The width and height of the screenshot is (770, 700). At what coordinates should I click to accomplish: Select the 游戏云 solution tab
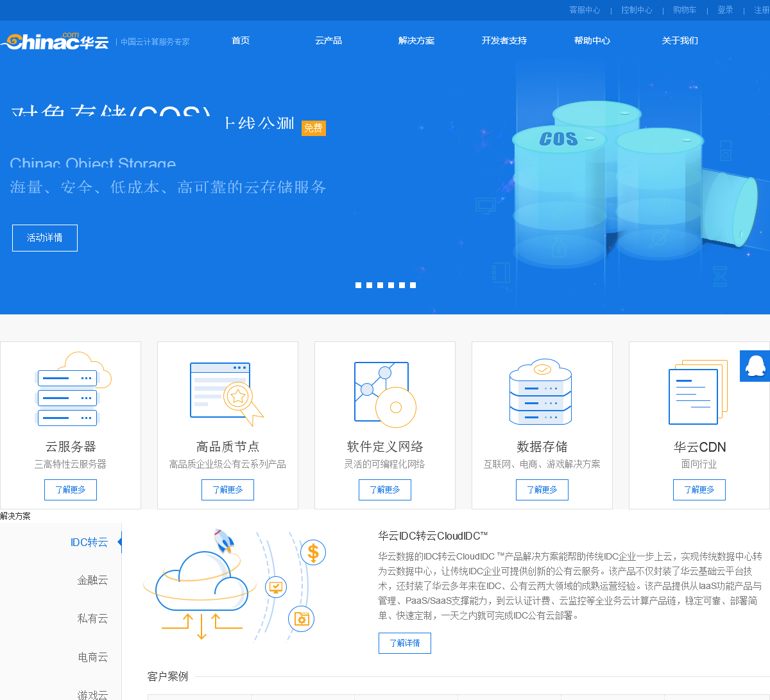pos(92,694)
